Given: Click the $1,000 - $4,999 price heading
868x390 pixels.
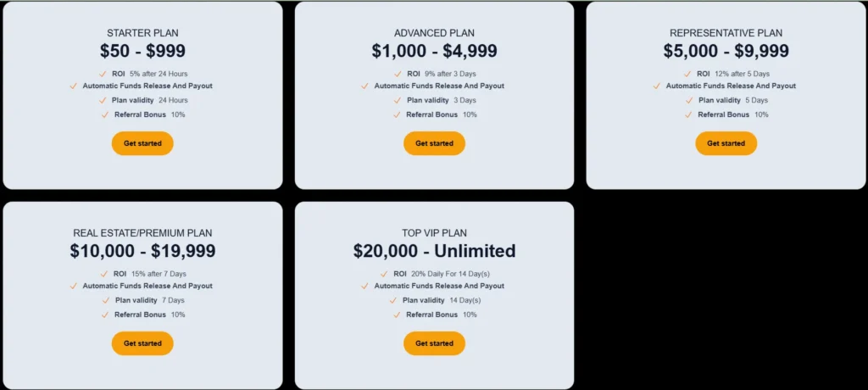Looking at the screenshot, I should [434, 51].
